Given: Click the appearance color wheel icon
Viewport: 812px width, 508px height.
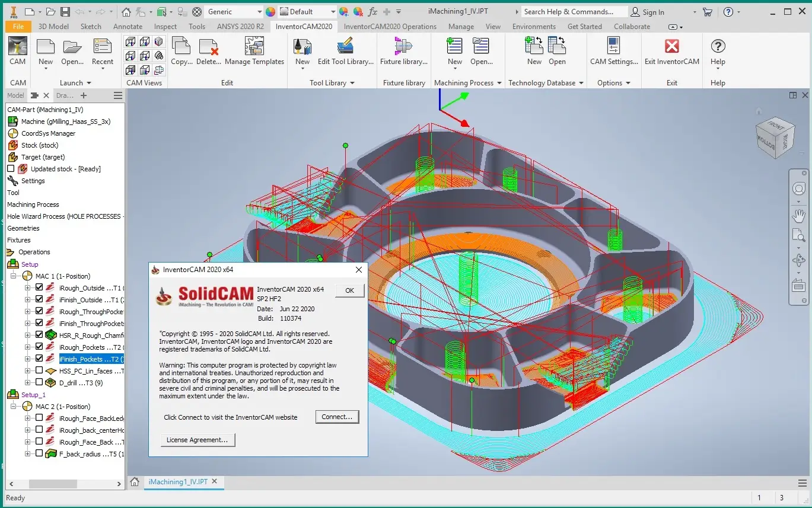Looking at the screenshot, I should tap(270, 11).
